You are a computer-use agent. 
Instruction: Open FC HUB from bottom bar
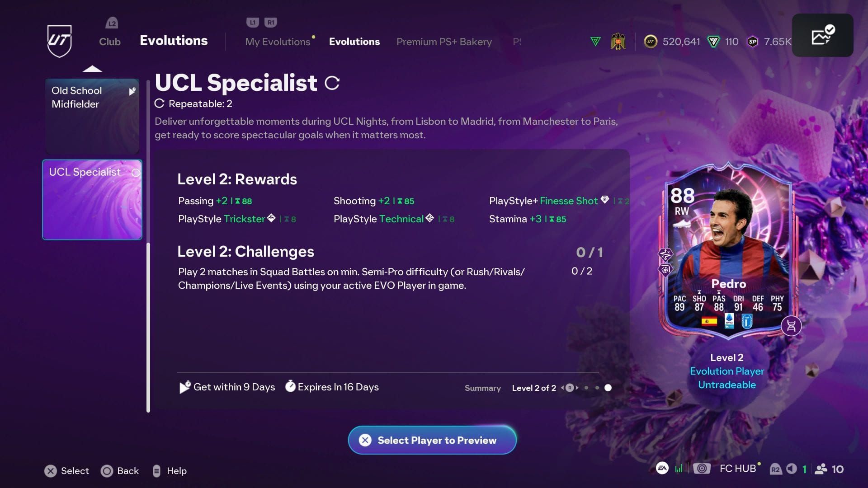click(x=738, y=469)
